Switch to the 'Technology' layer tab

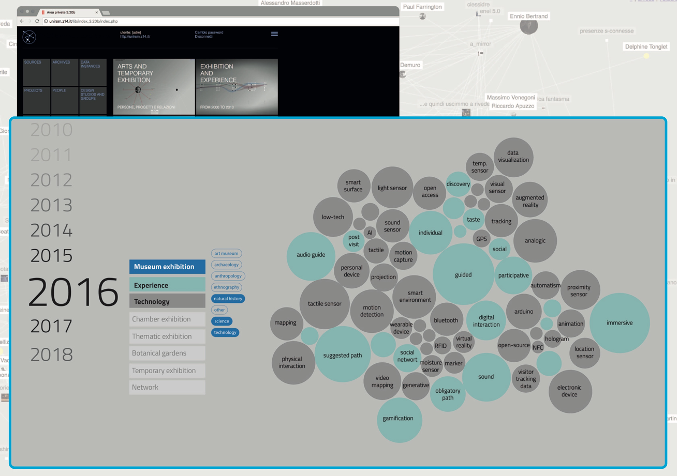tap(167, 301)
